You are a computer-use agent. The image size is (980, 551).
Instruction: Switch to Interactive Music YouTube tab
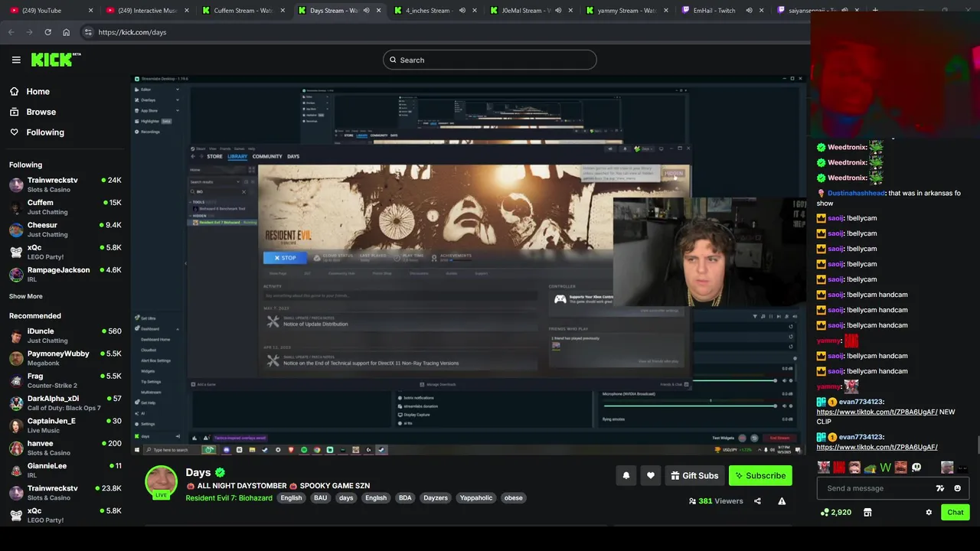[x=147, y=11]
